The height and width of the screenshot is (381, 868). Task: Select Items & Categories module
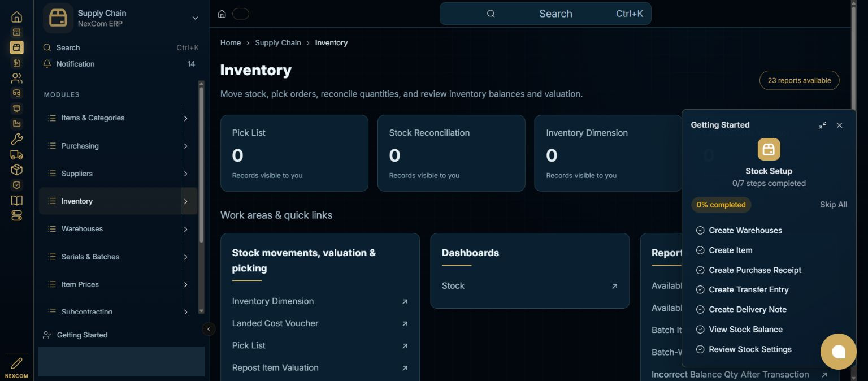pyautogui.click(x=110, y=118)
